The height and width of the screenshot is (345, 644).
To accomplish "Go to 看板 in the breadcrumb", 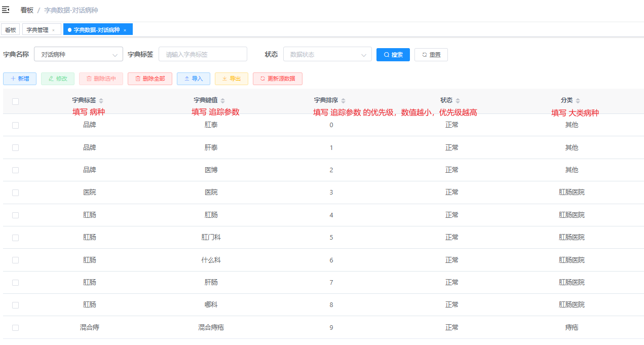I will tap(27, 10).
